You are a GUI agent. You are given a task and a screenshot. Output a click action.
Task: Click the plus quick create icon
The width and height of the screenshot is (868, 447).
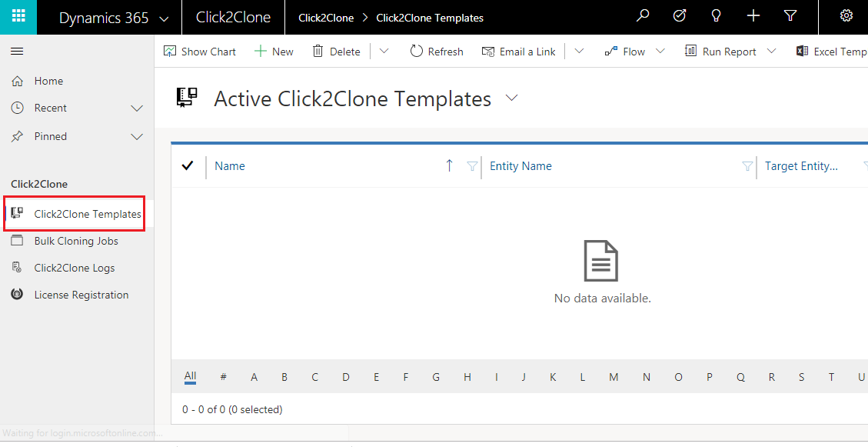[753, 16]
